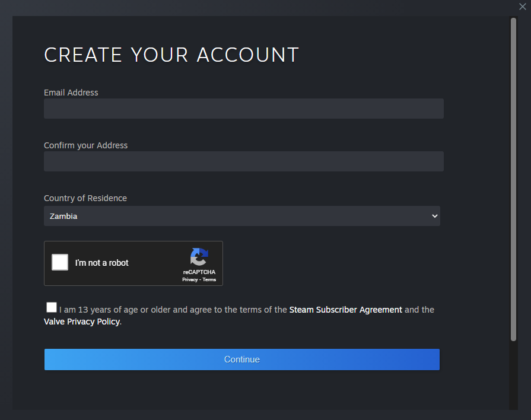Open the reCAPTCHA Privacy link

[x=190, y=279]
